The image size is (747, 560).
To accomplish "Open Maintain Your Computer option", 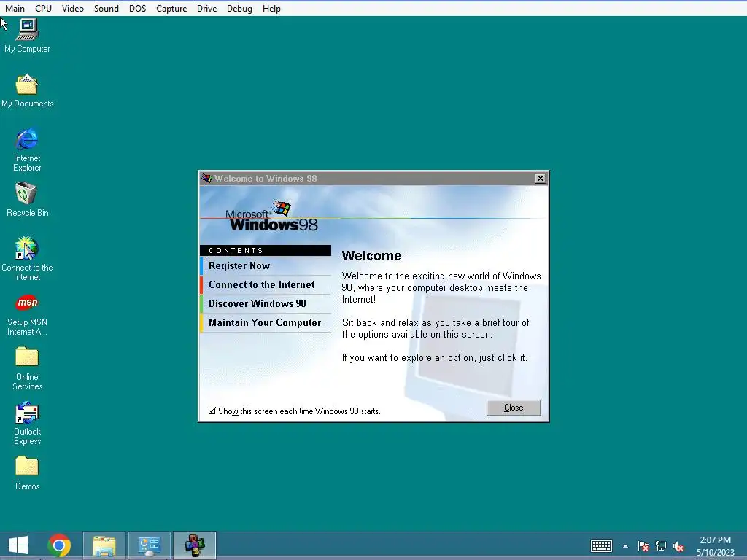I will 266,323.
